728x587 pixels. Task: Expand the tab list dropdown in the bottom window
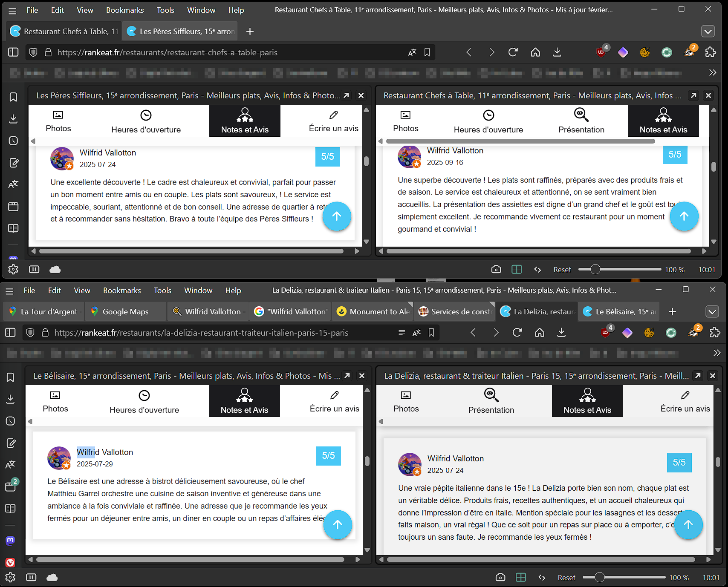click(x=712, y=312)
